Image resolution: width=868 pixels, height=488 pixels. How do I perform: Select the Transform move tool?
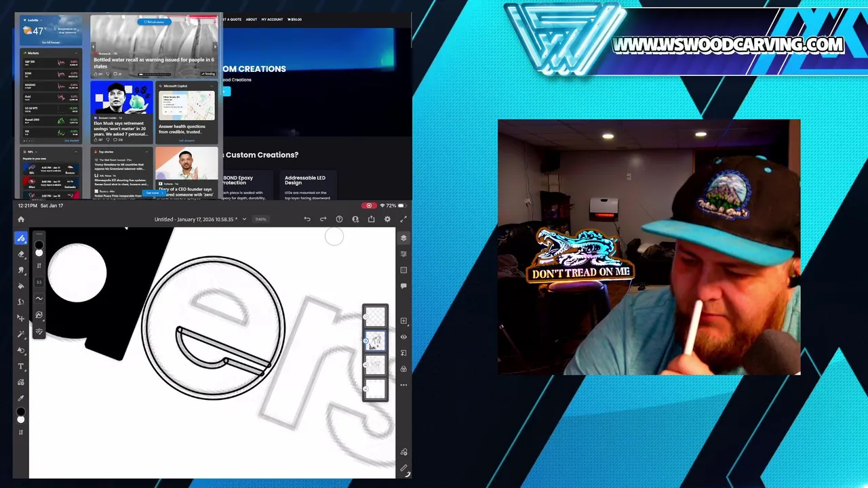(21, 318)
